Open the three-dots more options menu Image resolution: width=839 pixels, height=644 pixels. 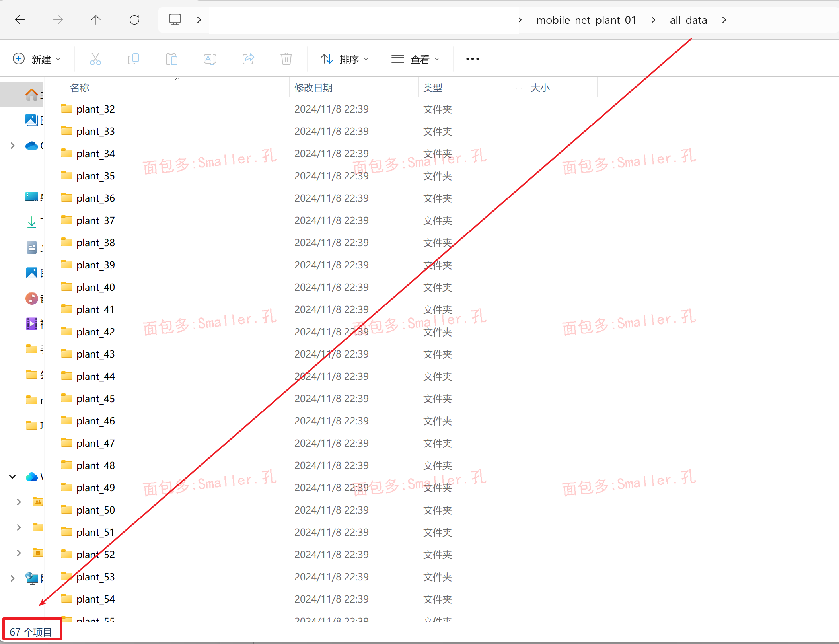[x=472, y=59]
